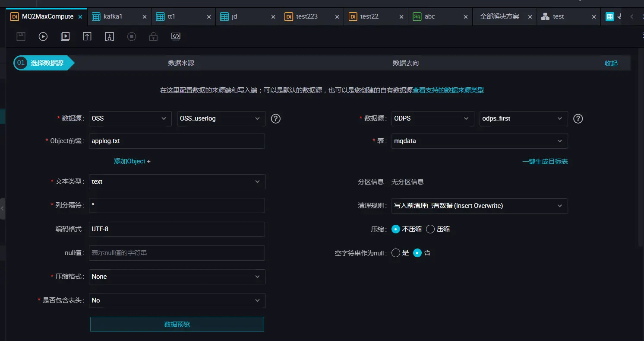644x341 pixels.
Task: Submit the task using the upload arrow icon
Action: click(87, 36)
